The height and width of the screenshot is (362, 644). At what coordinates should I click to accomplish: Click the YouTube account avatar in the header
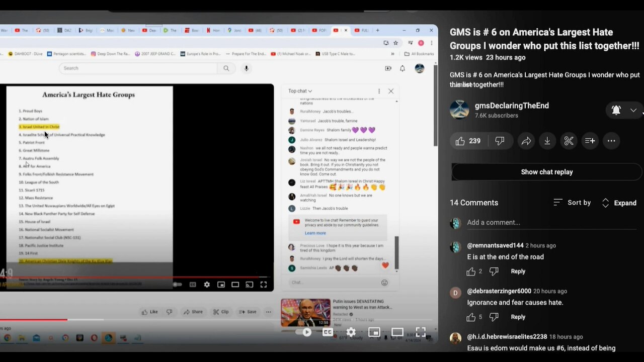(x=419, y=68)
